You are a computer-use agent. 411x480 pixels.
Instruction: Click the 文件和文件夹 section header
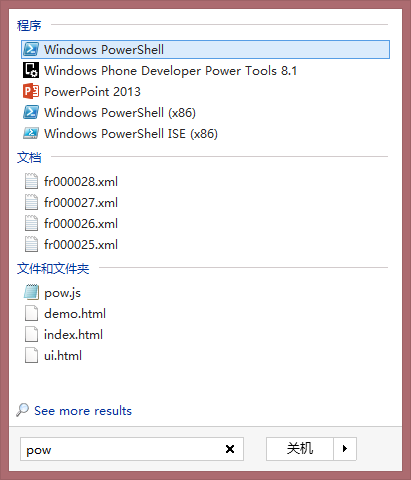(x=53, y=268)
